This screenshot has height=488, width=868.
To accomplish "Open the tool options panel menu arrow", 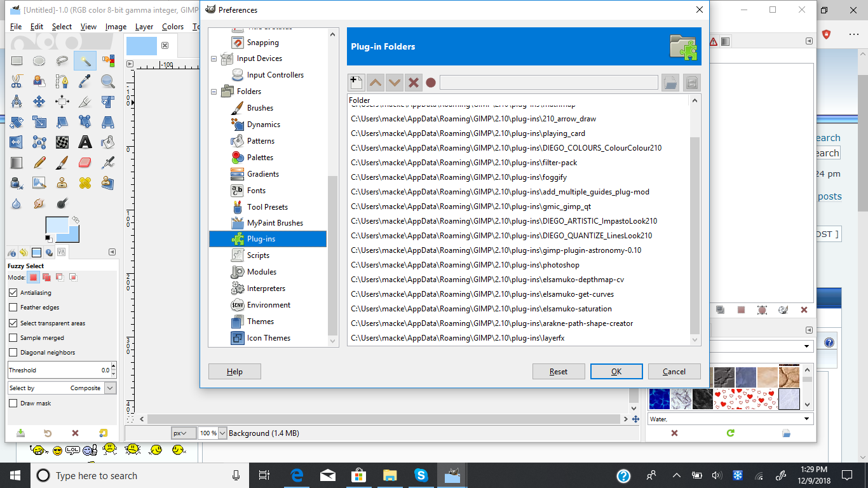I will coord(112,252).
